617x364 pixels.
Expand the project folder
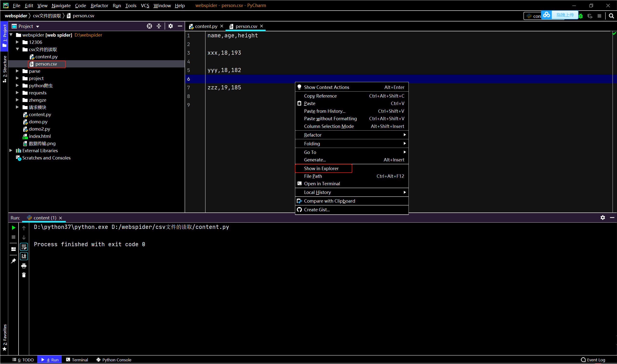pyautogui.click(x=17, y=78)
